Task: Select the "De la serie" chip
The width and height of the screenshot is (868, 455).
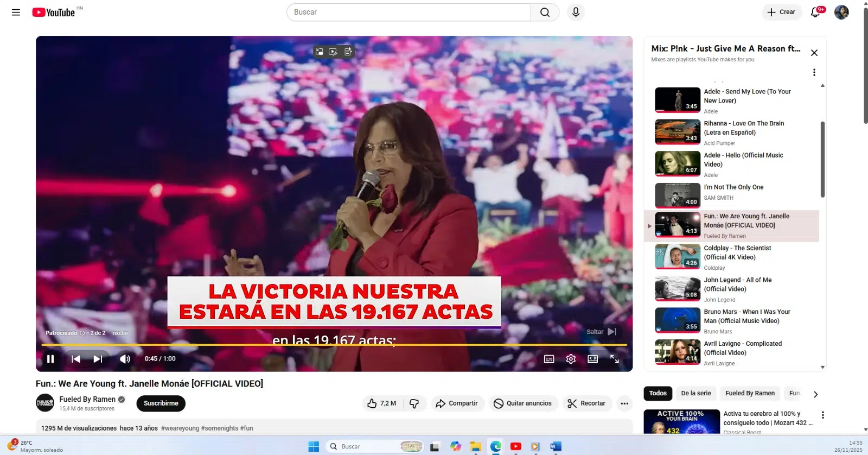Action: (695, 394)
